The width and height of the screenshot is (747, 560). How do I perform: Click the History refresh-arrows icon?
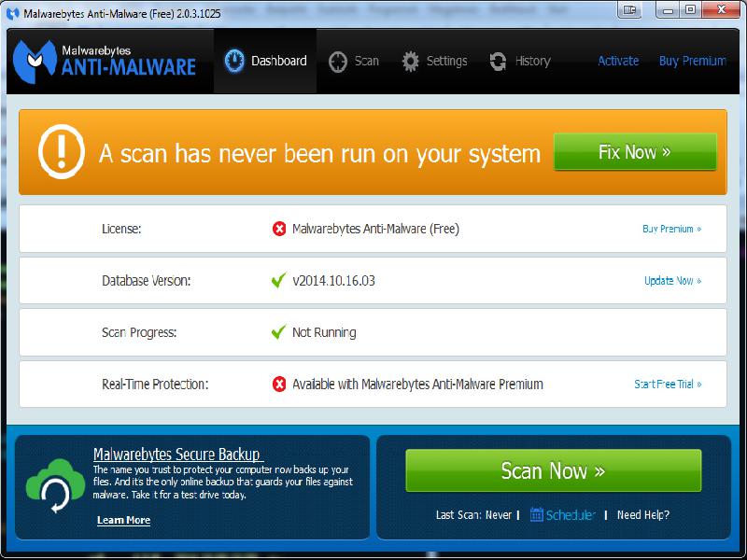pyautogui.click(x=498, y=62)
